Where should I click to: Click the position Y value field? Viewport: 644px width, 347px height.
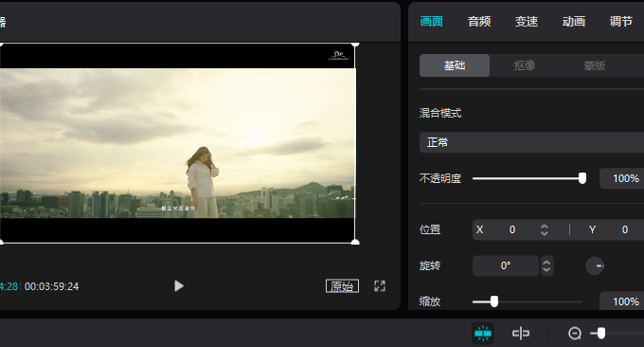click(x=624, y=229)
